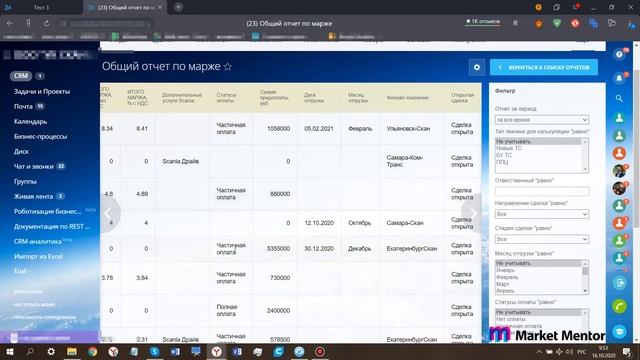This screenshot has width=640, height=360.
Task: Open help question mark icon
Action: click(619, 54)
